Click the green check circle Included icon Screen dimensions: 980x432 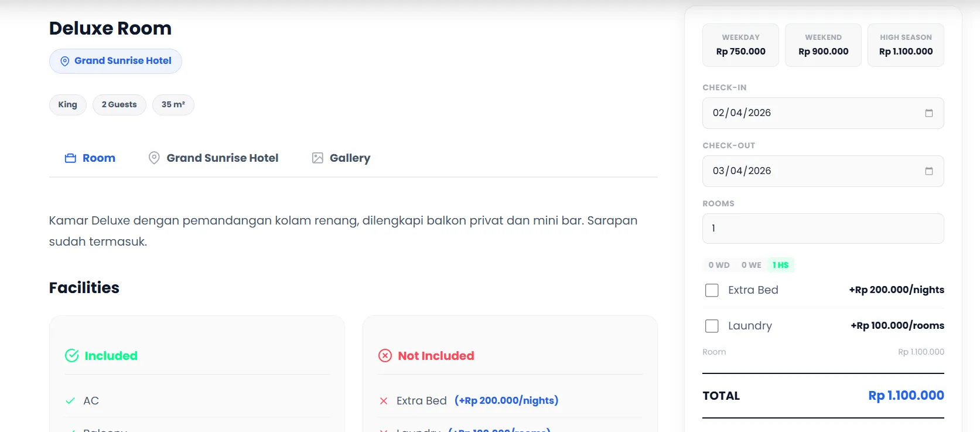(72, 356)
